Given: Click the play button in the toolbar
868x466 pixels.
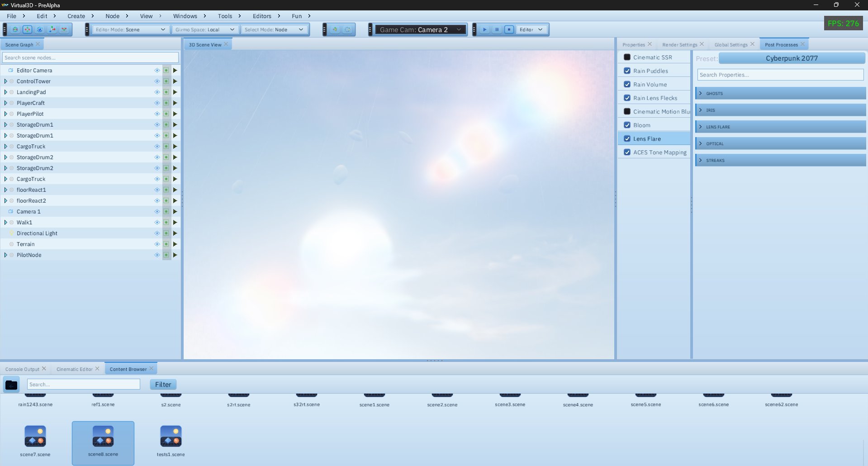Looking at the screenshot, I should [x=484, y=29].
